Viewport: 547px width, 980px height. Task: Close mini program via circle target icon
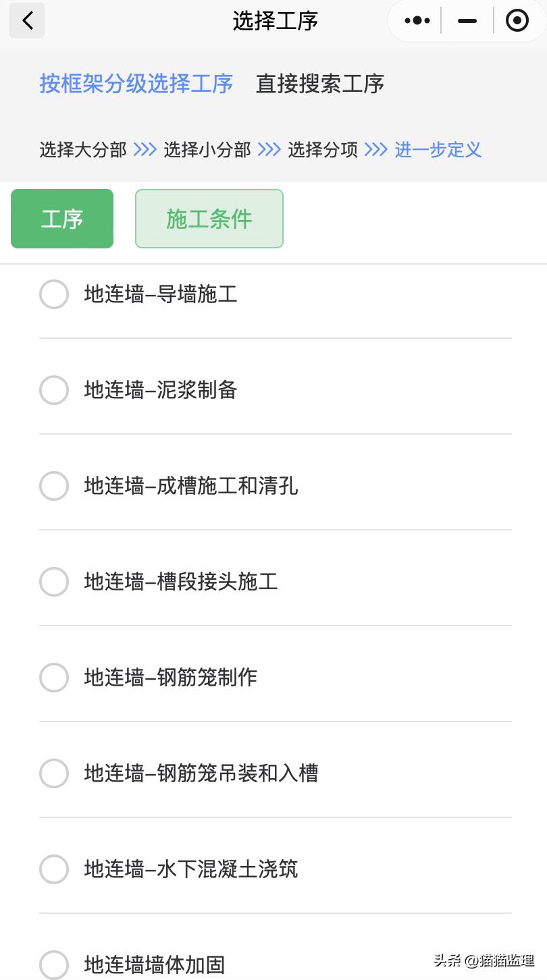pos(517,21)
